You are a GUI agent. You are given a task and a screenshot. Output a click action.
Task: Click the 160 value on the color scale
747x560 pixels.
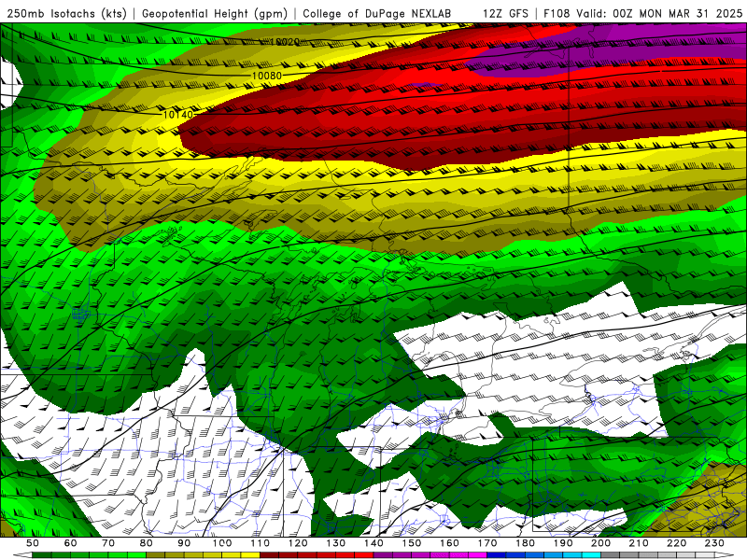450,543
